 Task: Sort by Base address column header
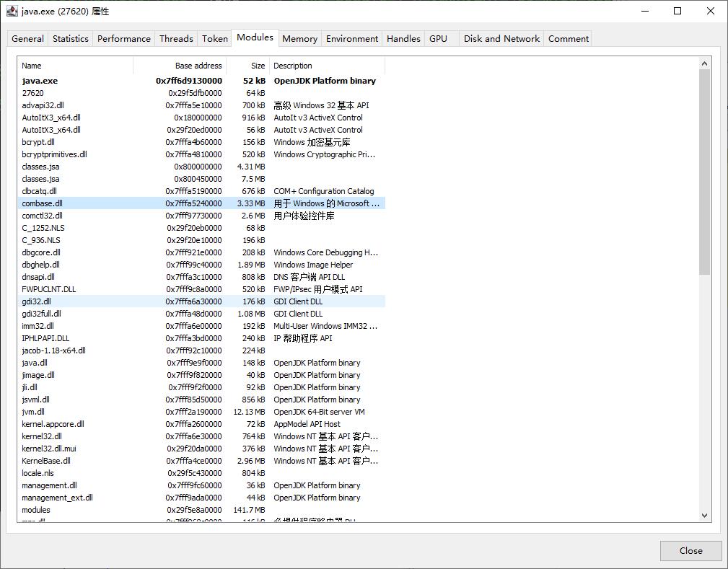click(180, 66)
